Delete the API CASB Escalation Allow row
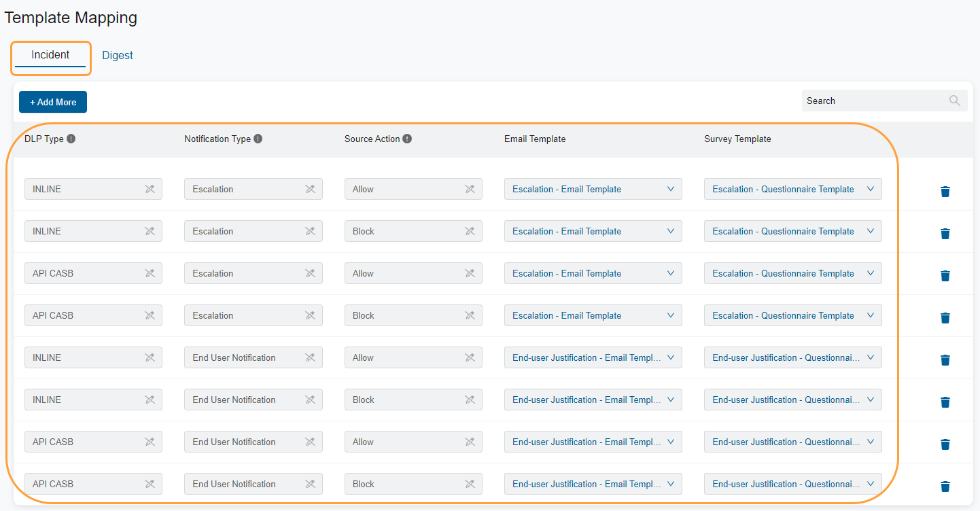This screenshot has height=511, width=980. 945,275
